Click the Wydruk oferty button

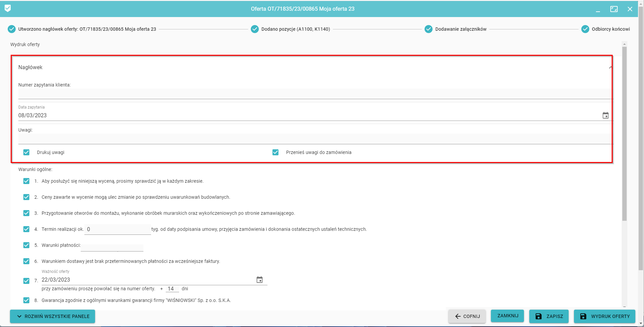(604, 316)
